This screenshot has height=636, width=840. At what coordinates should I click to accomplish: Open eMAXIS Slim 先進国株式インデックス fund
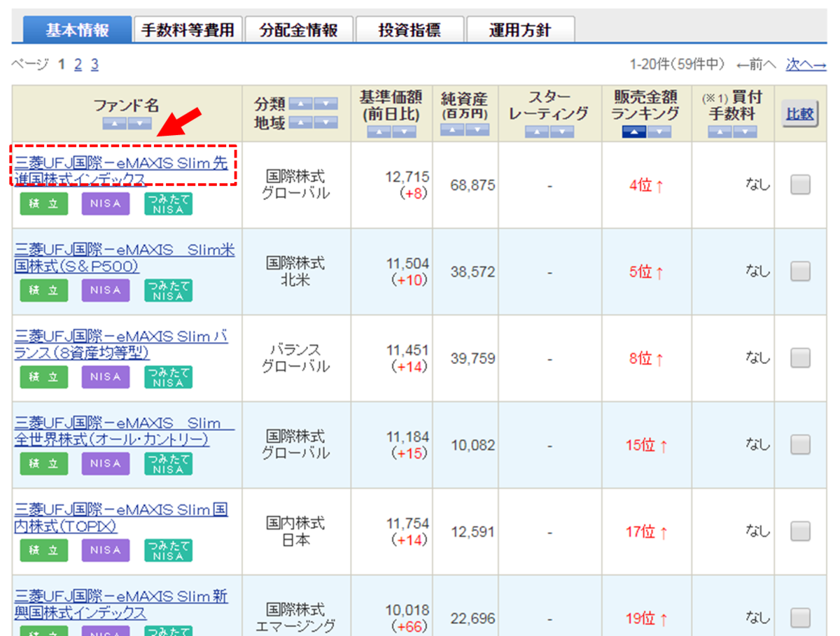(x=121, y=172)
